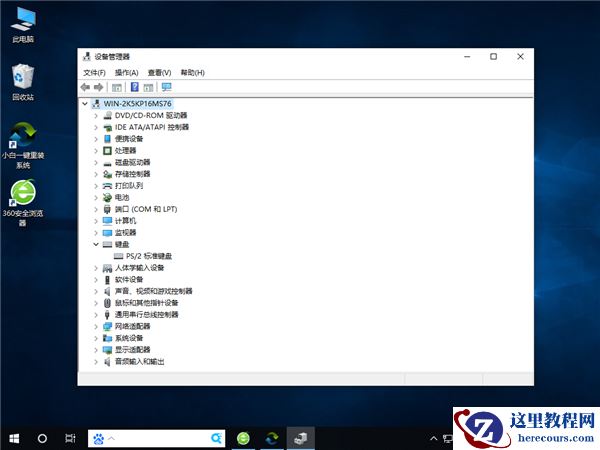Click the IDE ATA/ATAPI controller icon
Viewport: 600px width, 450px height.
pyautogui.click(x=108, y=127)
